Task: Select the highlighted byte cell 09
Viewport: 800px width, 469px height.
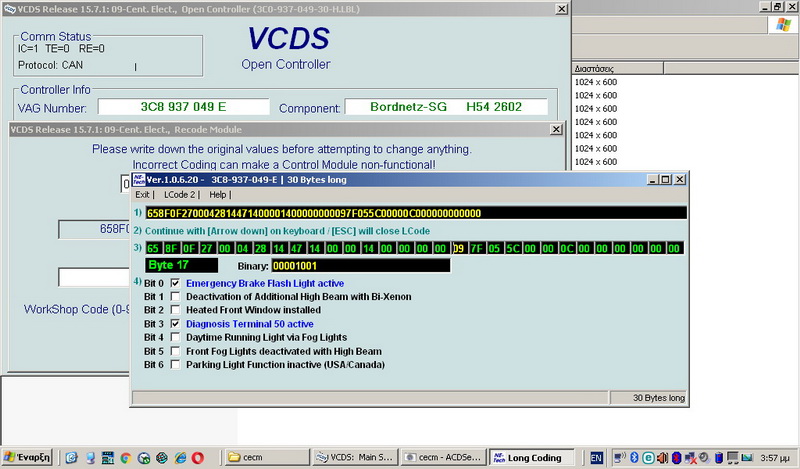Action: pyautogui.click(x=459, y=249)
